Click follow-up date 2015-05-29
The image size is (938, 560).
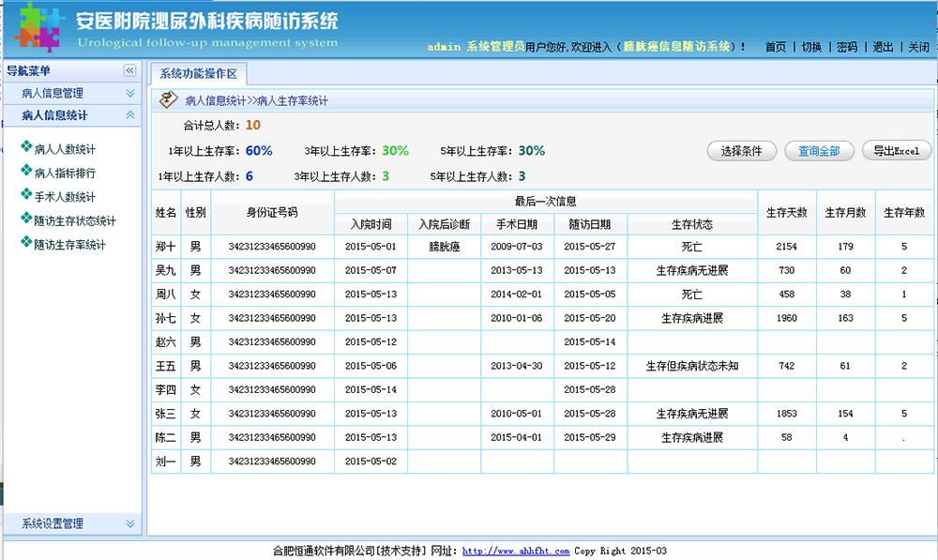coord(590,437)
